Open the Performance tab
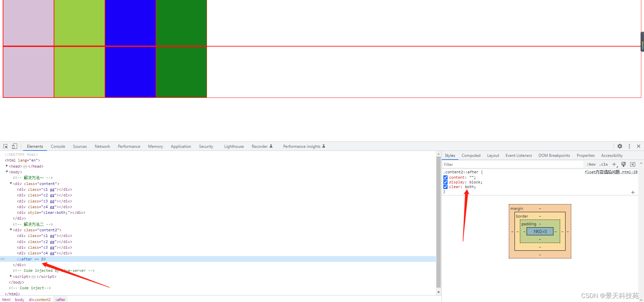Screen dimensions: 644x302 [129, 146]
